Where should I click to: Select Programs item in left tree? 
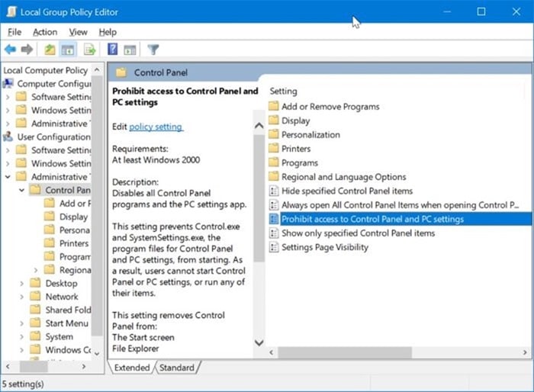point(75,256)
